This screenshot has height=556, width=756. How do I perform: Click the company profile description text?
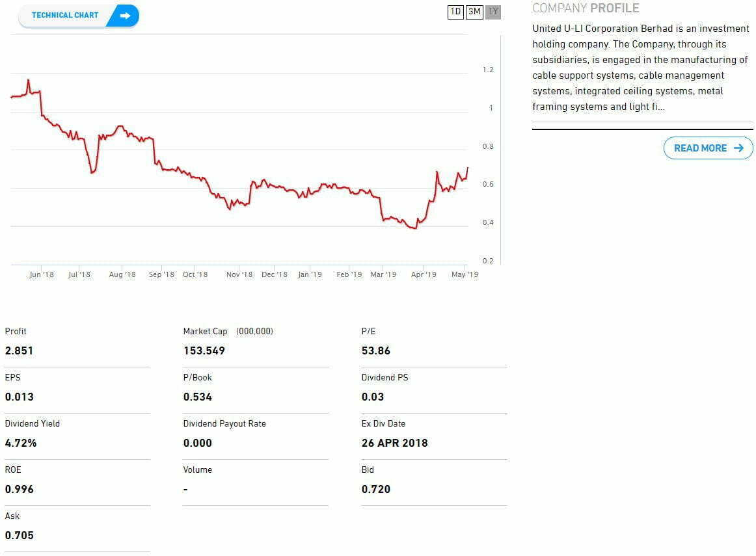(640, 68)
